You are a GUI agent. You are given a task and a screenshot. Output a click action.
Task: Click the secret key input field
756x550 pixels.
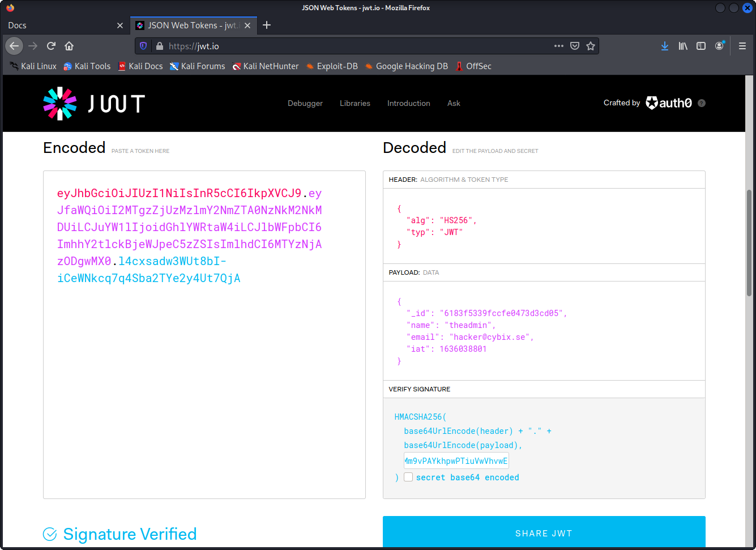pyautogui.click(x=456, y=461)
